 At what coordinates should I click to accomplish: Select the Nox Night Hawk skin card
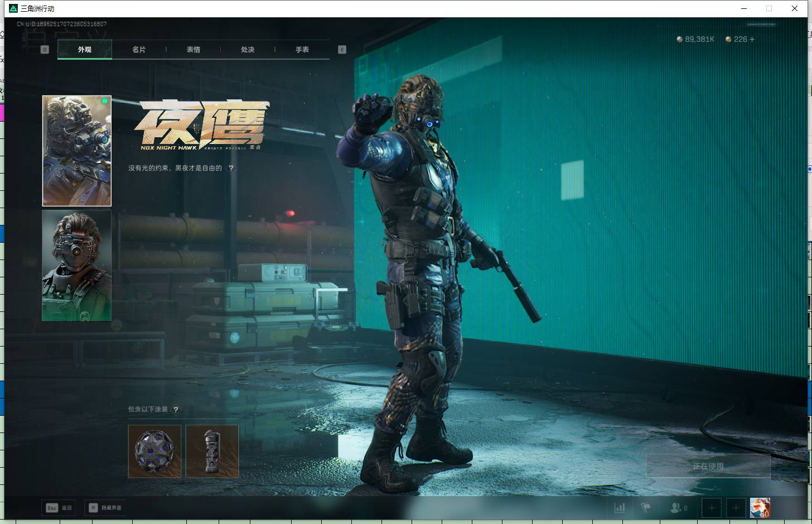[x=77, y=151]
